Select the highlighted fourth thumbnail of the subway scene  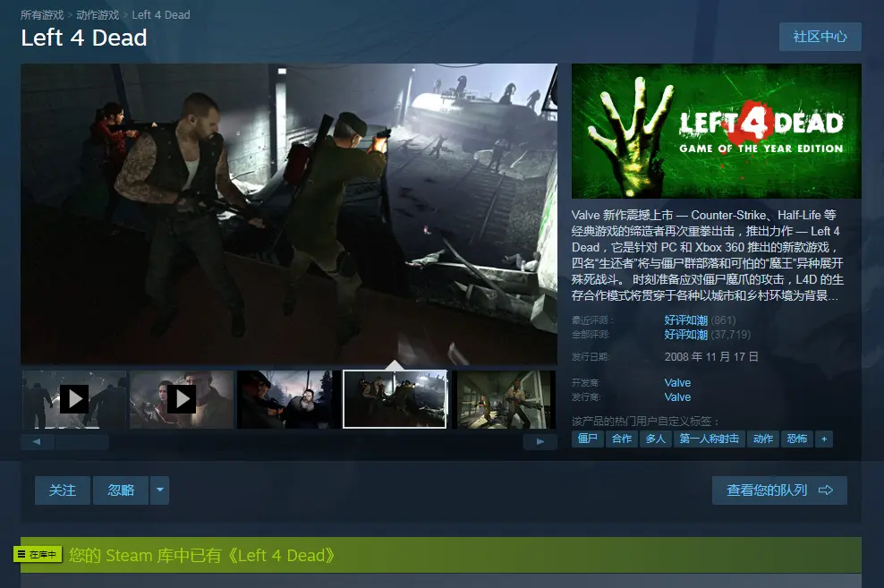coord(395,399)
